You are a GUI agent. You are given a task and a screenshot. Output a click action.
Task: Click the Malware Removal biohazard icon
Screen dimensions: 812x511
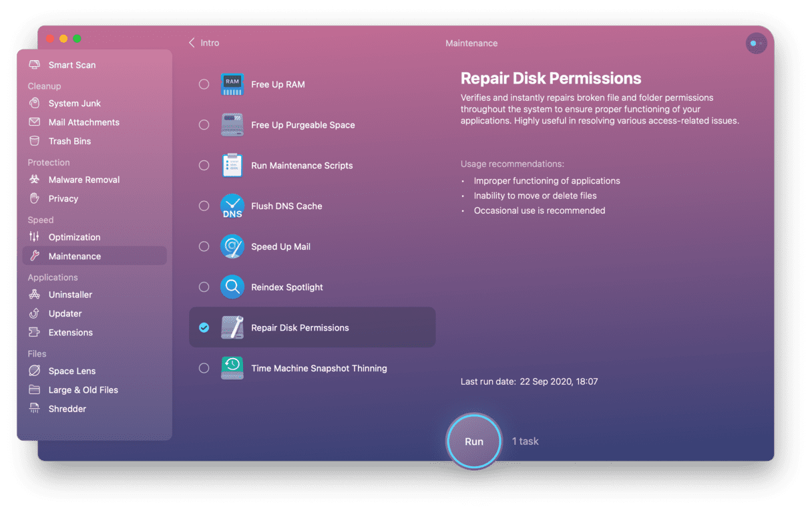pyautogui.click(x=35, y=180)
